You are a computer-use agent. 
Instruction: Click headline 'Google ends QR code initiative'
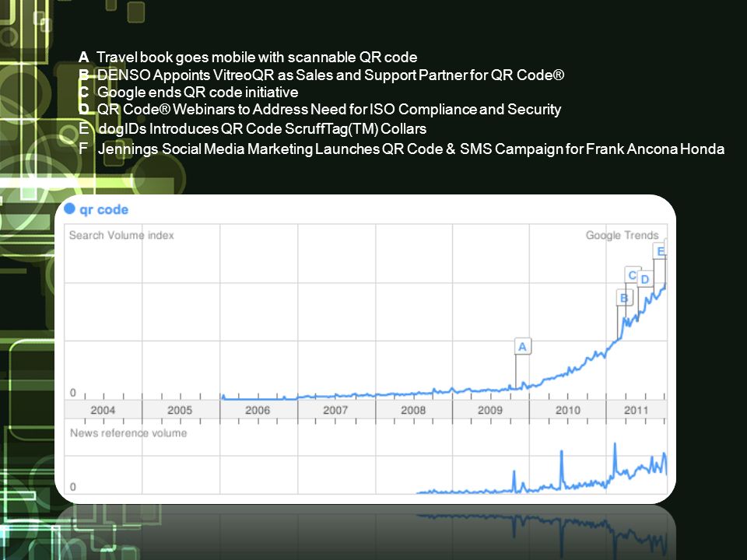(198, 92)
